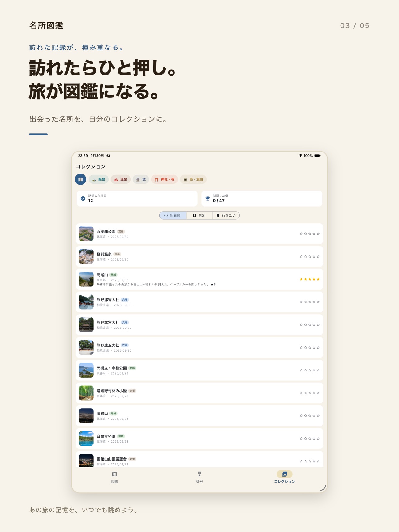
Task: Filter by 温泉 hot spring chip
Action: tap(121, 179)
